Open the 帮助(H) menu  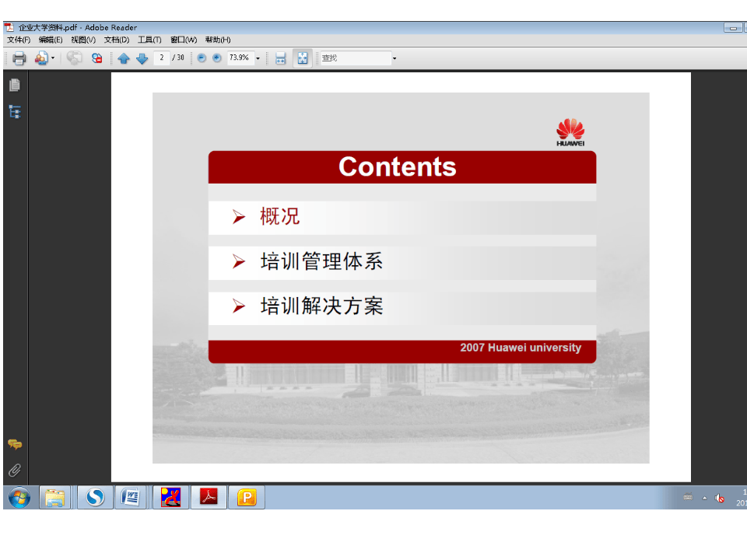(218, 40)
